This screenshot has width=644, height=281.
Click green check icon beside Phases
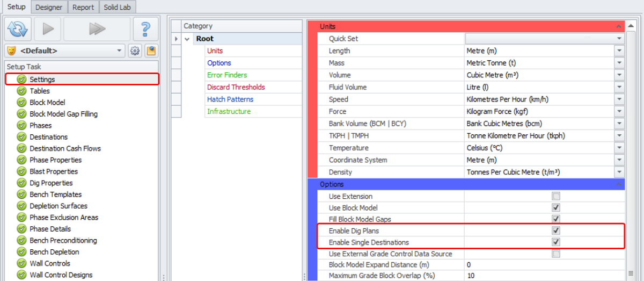[x=21, y=125]
